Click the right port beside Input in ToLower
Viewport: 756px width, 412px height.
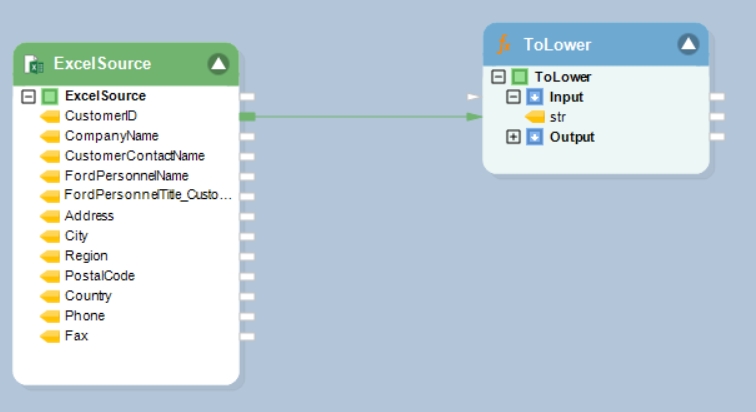(717, 97)
